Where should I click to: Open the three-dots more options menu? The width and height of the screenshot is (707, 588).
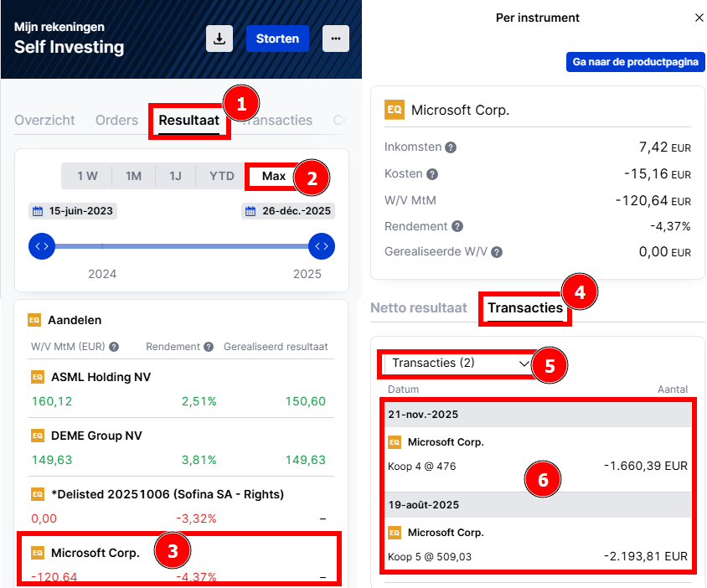pos(335,39)
